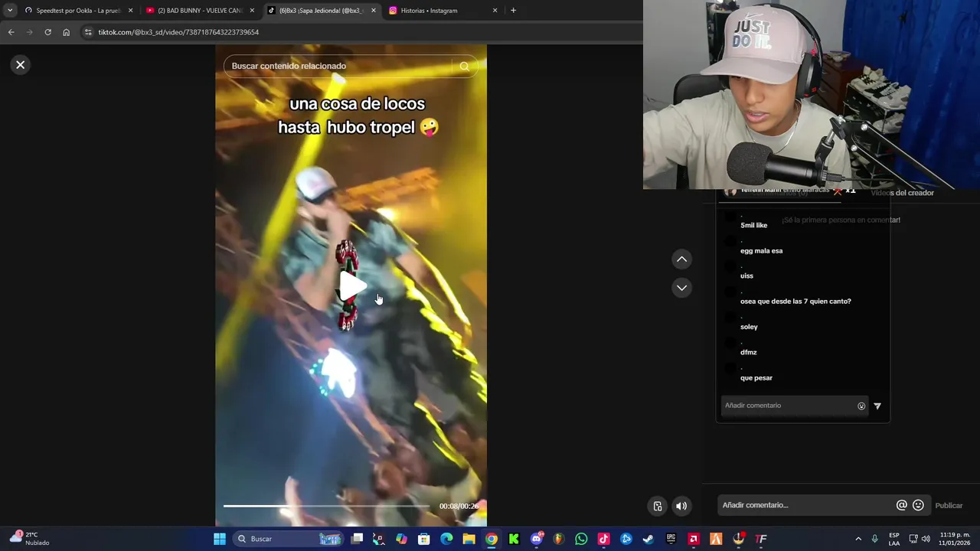Select chat message '5mil like'
Viewport: 980px width, 551px height.
pyautogui.click(x=753, y=226)
